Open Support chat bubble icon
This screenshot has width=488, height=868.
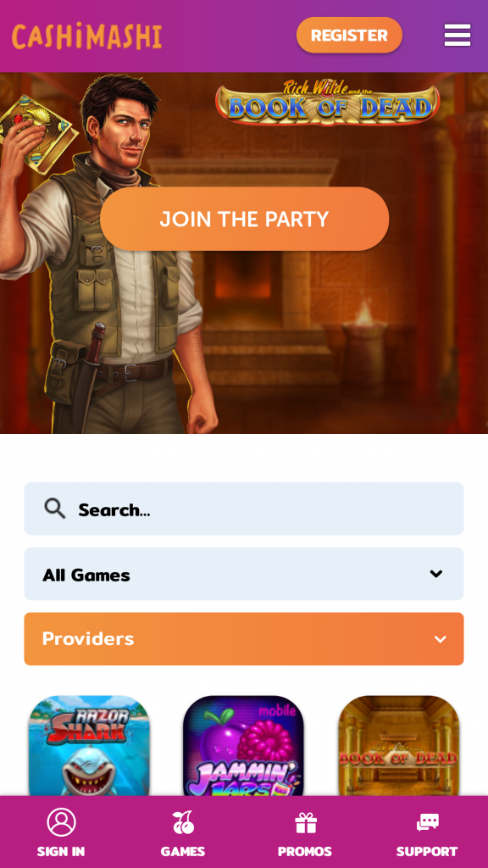(x=427, y=822)
